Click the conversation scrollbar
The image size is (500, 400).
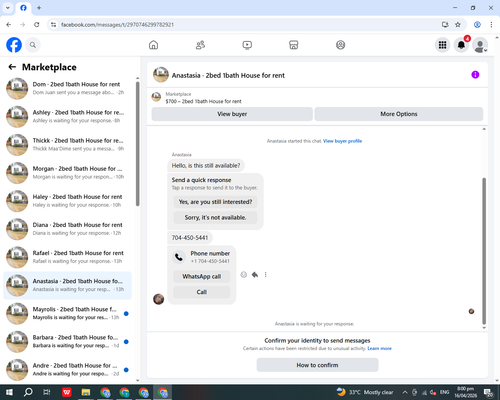tap(484, 251)
